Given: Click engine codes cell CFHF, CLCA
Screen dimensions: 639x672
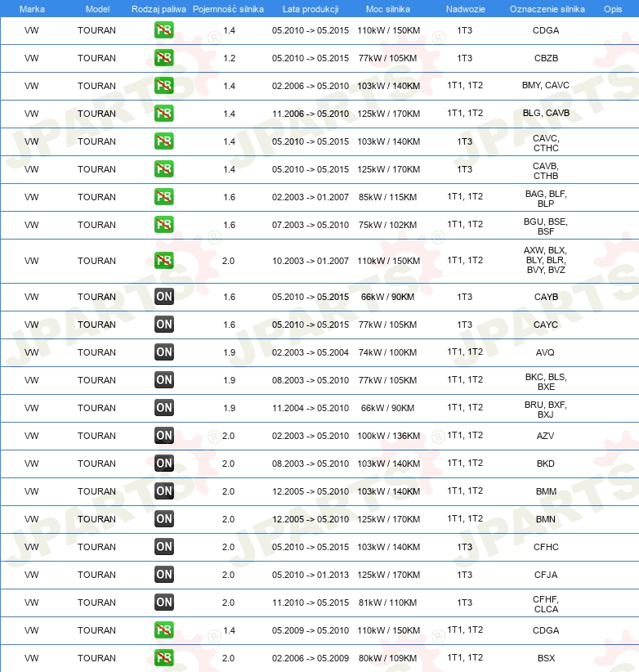Looking at the screenshot, I should tap(546, 604).
